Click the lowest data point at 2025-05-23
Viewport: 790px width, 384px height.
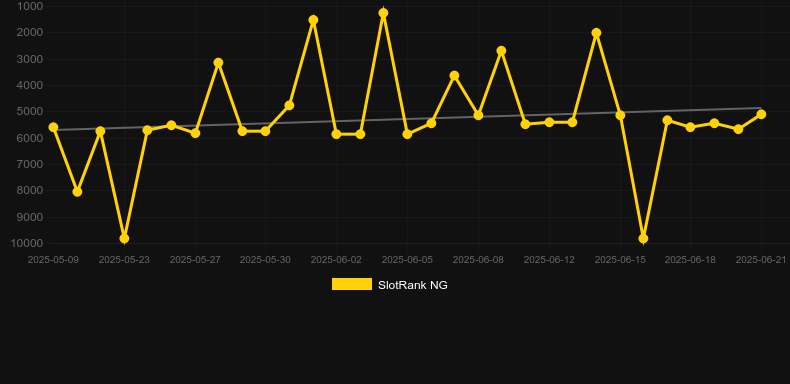[124, 238]
